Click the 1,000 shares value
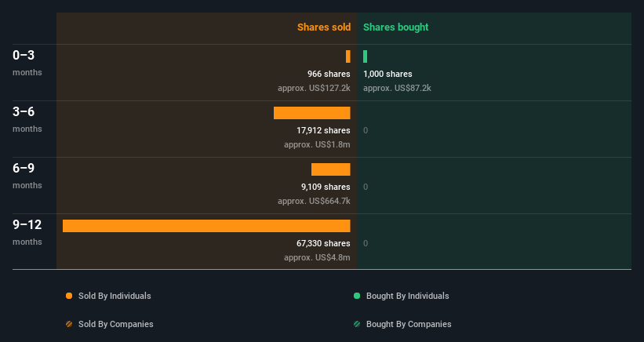Viewport: 644px width, 342px height. [x=387, y=74]
